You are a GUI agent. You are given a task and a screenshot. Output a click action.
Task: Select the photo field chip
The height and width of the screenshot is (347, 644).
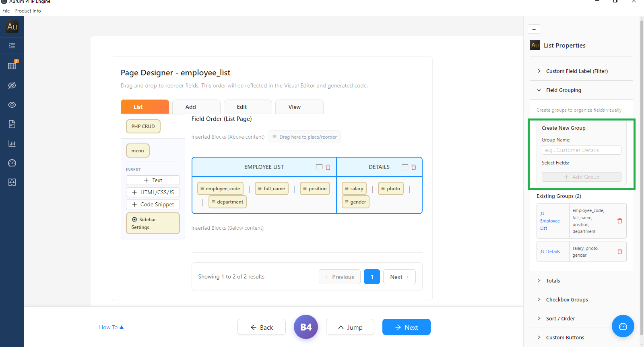[391, 189]
